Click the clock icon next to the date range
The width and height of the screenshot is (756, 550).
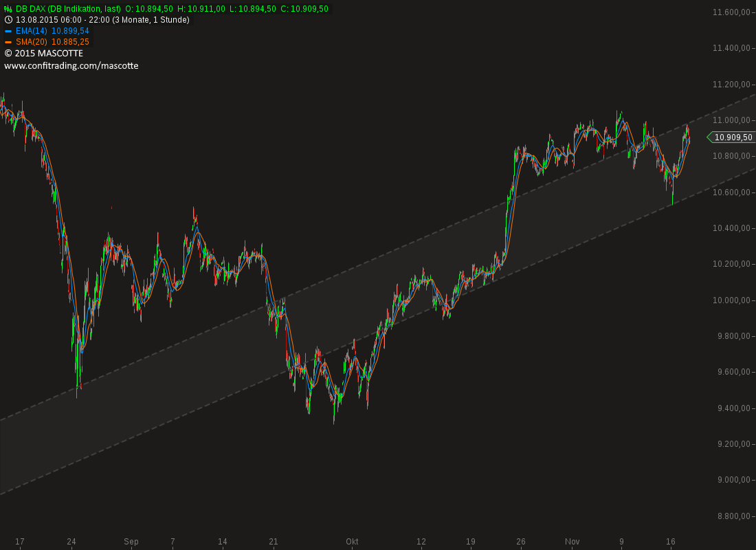[8, 20]
